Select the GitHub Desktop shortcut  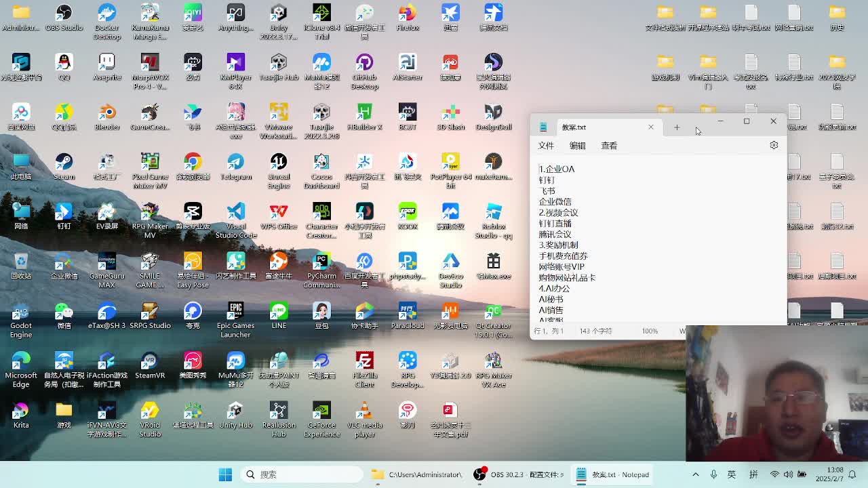coord(364,72)
